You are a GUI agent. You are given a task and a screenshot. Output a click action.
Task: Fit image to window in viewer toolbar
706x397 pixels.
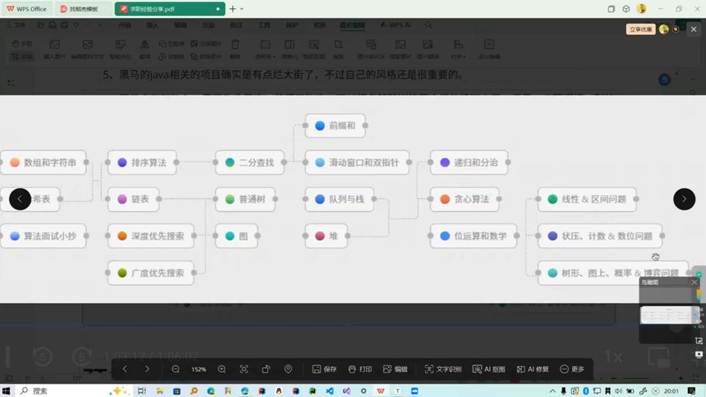tap(244, 369)
